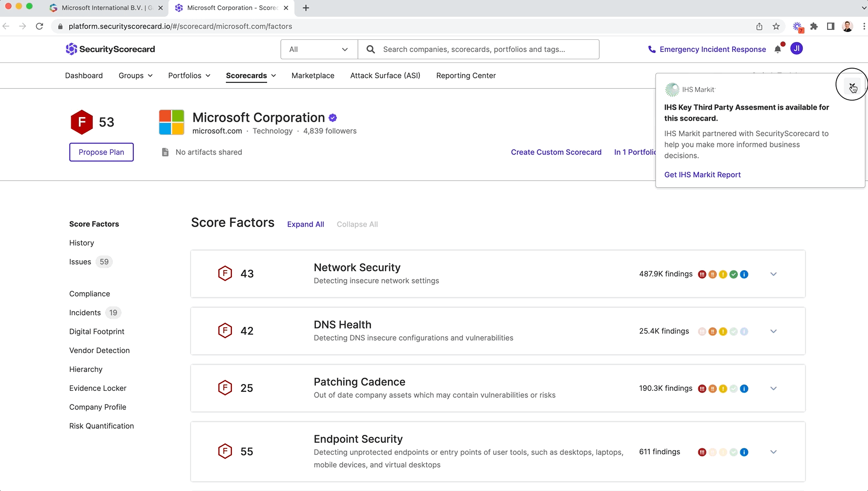Open Risk Quantification in the sidebar
The image size is (868, 491).
[x=102, y=426]
